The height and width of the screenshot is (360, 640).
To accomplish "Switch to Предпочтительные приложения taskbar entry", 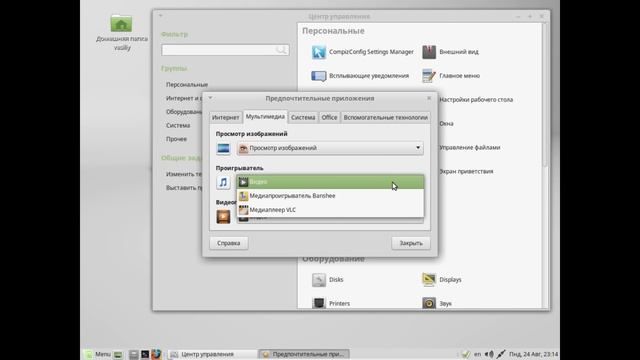I will [304, 354].
